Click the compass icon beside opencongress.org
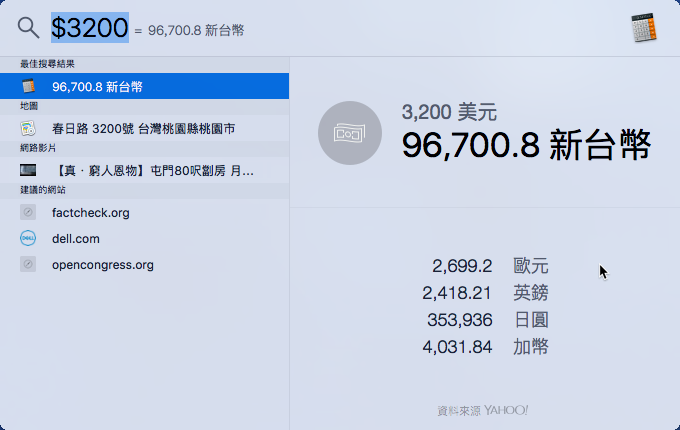The width and height of the screenshot is (680, 430). (x=28, y=264)
